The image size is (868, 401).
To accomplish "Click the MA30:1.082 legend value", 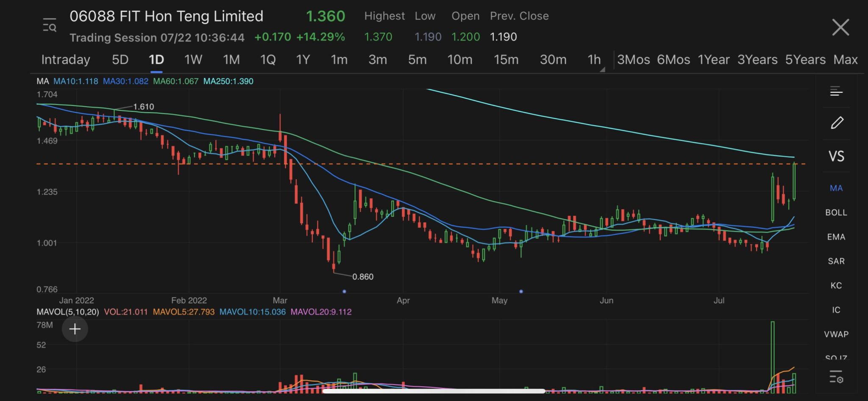I will (x=125, y=81).
